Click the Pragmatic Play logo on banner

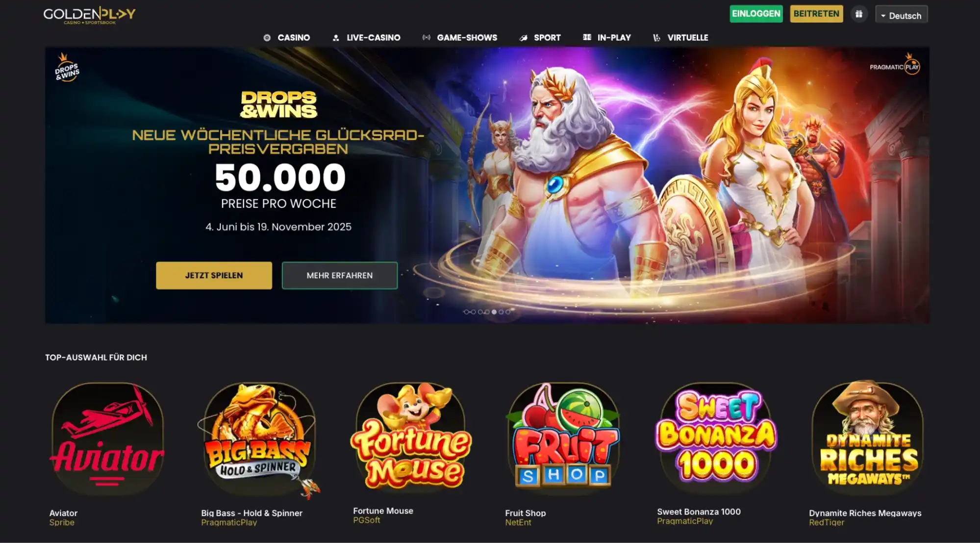895,65
